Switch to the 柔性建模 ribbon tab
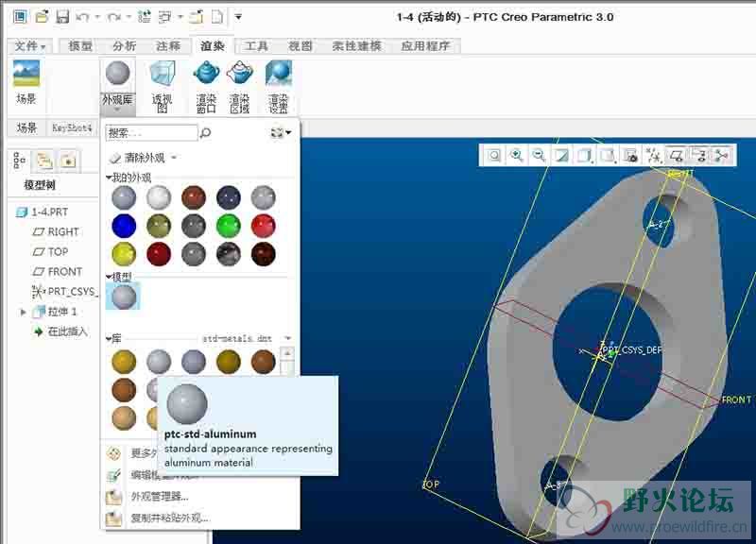This screenshot has height=544, width=756. pyautogui.click(x=357, y=45)
